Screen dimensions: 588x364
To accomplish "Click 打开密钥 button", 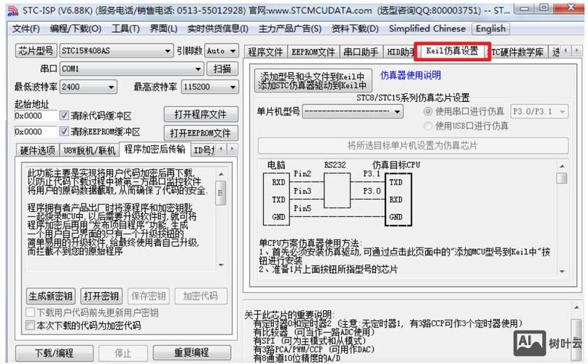I will (101, 296).
